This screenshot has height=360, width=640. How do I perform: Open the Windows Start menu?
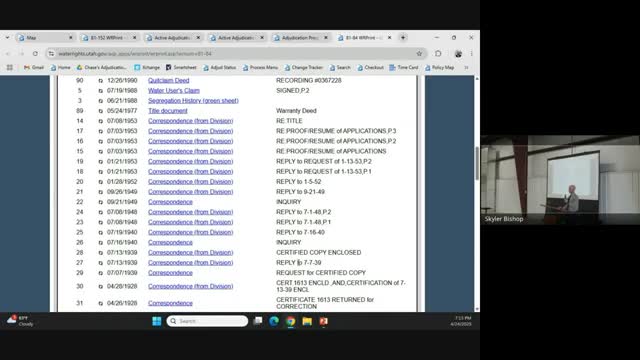(157, 321)
